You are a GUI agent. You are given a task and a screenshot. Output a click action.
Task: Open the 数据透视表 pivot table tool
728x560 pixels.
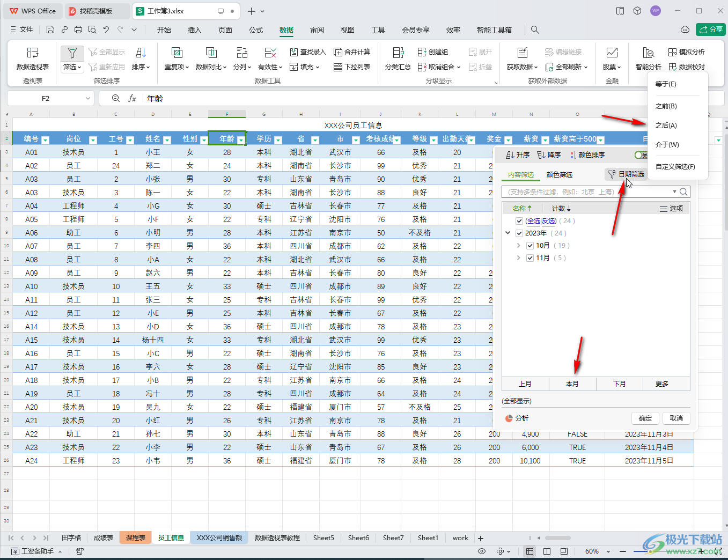pyautogui.click(x=33, y=59)
